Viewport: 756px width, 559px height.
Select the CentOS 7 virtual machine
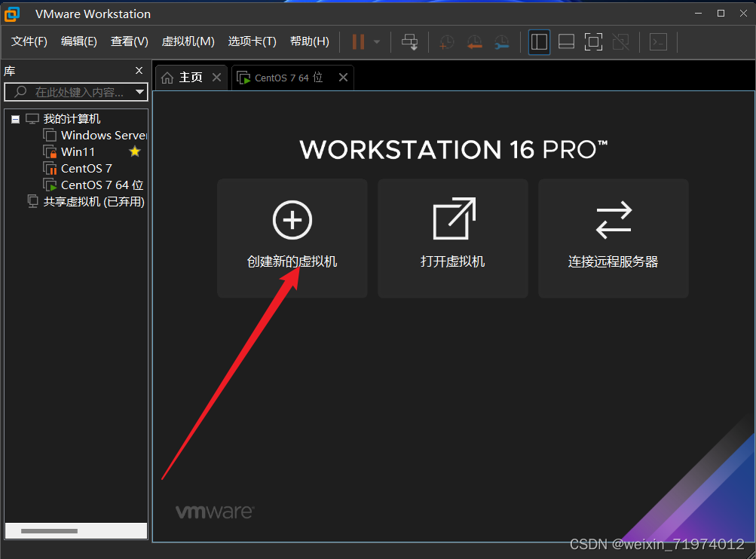click(x=87, y=169)
